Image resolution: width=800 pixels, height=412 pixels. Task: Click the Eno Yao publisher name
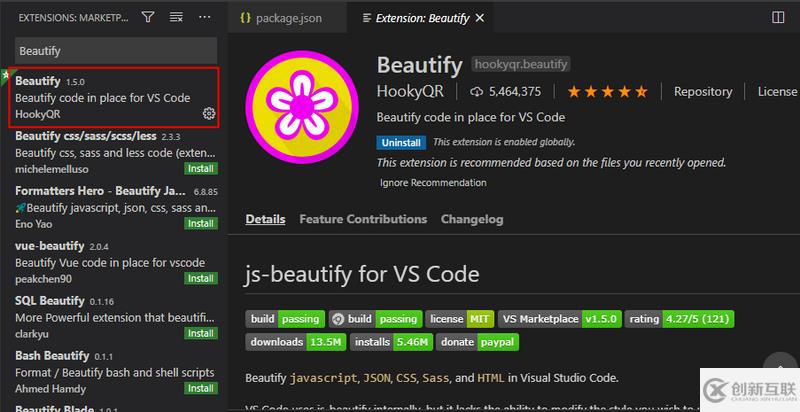34,224
